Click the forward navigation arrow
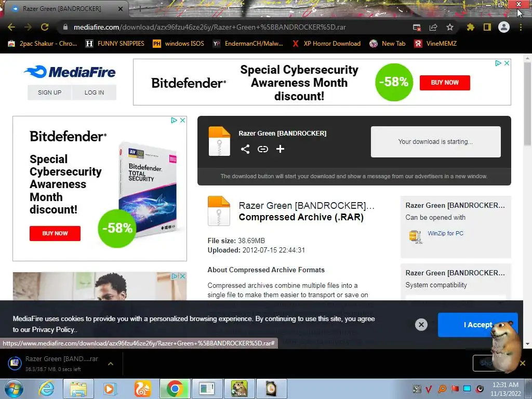Viewport: 532px width, 399px height. point(28,27)
